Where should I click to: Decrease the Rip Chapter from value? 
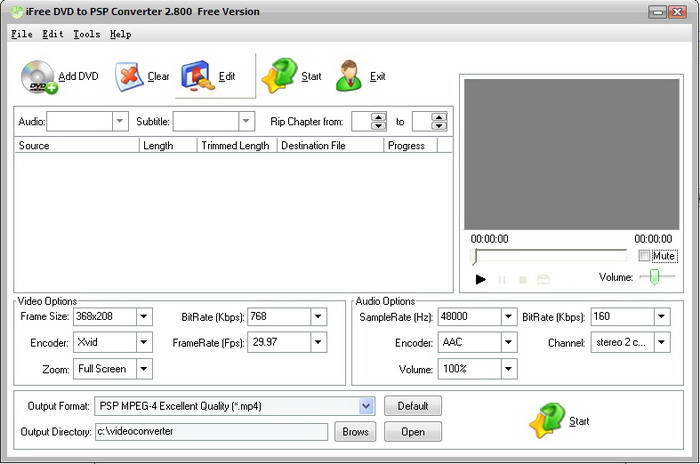379,126
